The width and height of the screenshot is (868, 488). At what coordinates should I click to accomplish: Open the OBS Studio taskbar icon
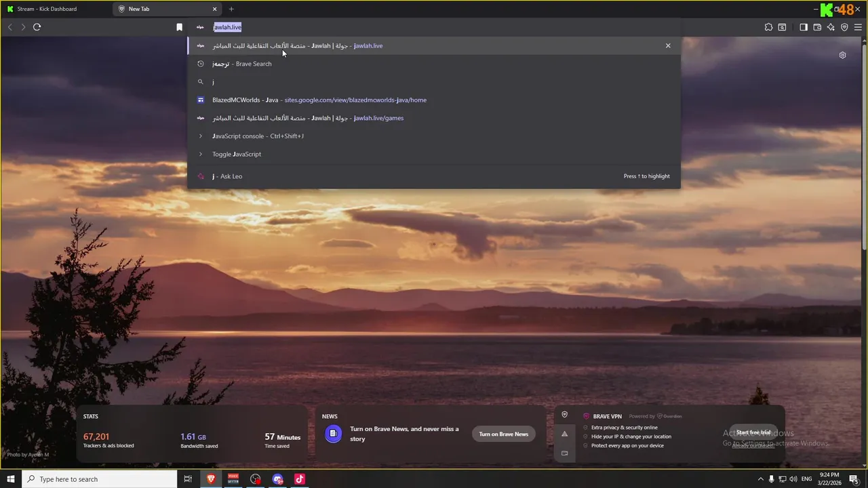point(256,479)
